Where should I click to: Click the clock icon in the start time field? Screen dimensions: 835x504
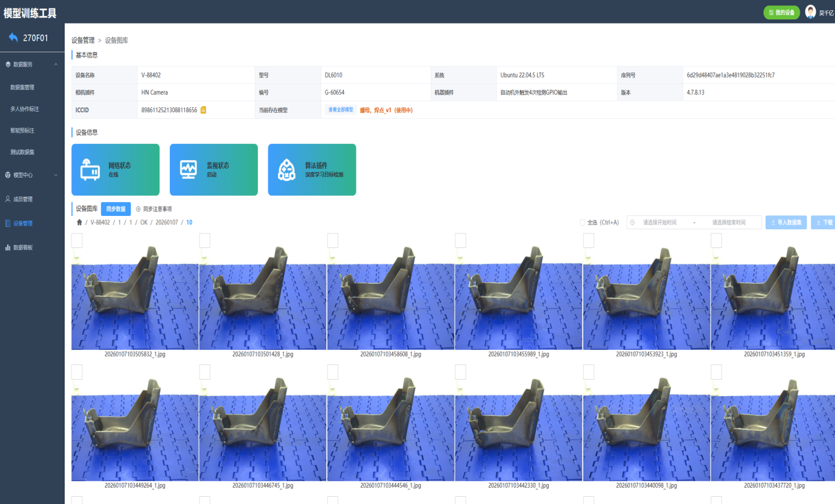(632, 223)
